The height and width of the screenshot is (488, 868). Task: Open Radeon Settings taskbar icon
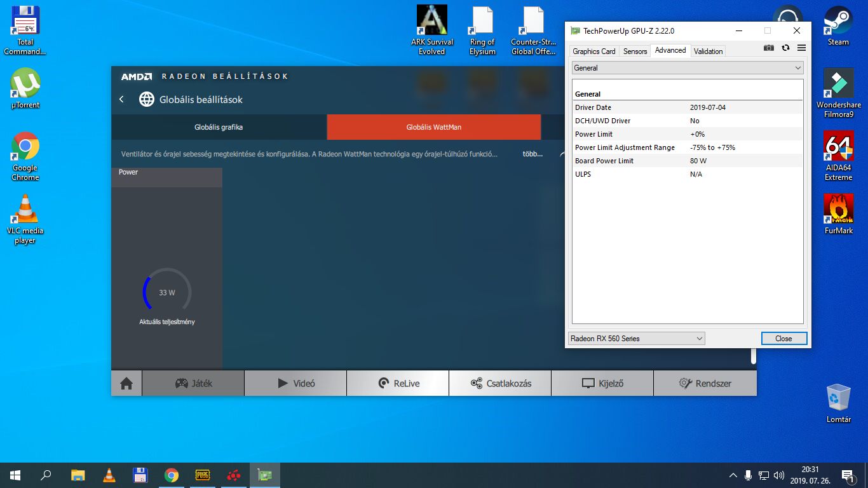coord(233,475)
